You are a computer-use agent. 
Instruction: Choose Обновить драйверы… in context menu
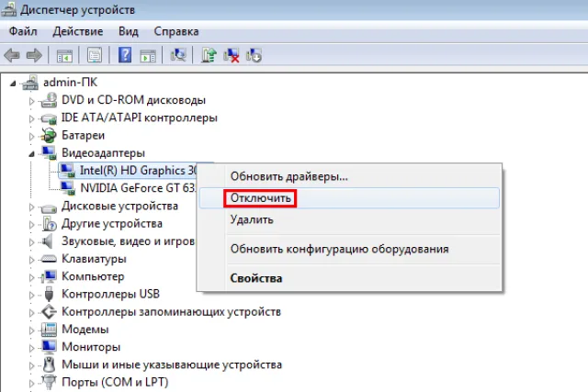click(x=349, y=176)
